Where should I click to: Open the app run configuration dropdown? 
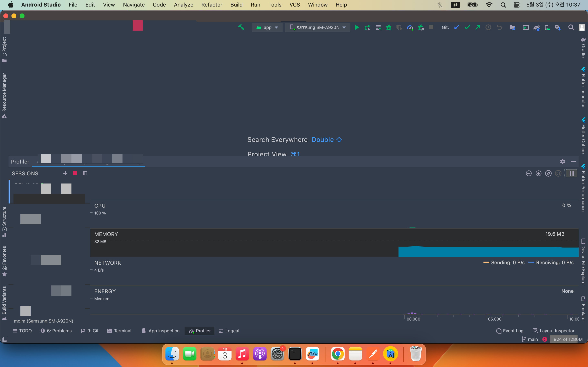(267, 28)
